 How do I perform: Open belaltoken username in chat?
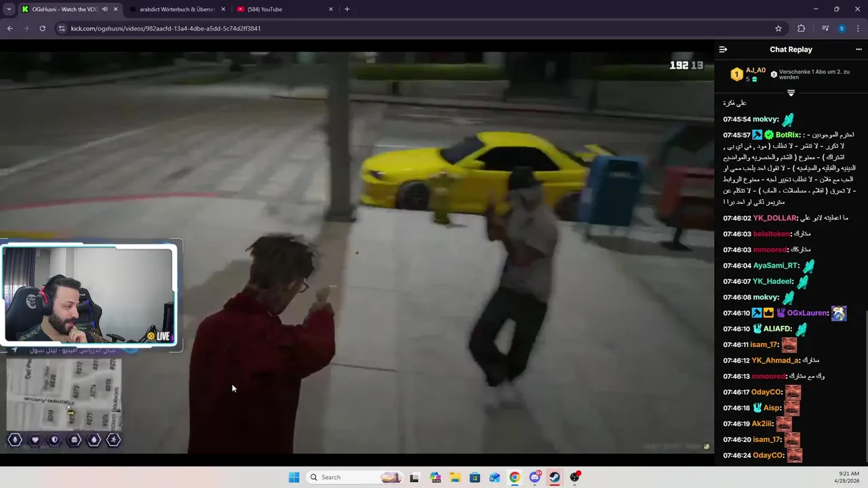click(x=771, y=234)
